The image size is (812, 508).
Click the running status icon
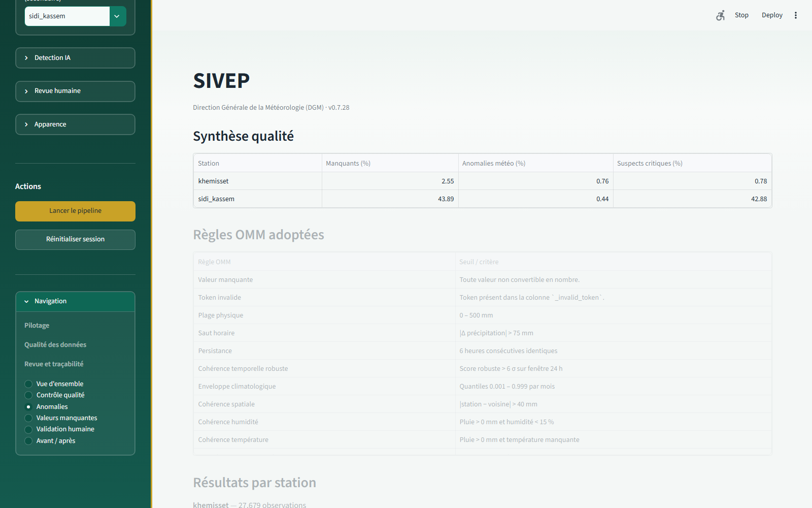click(721, 15)
